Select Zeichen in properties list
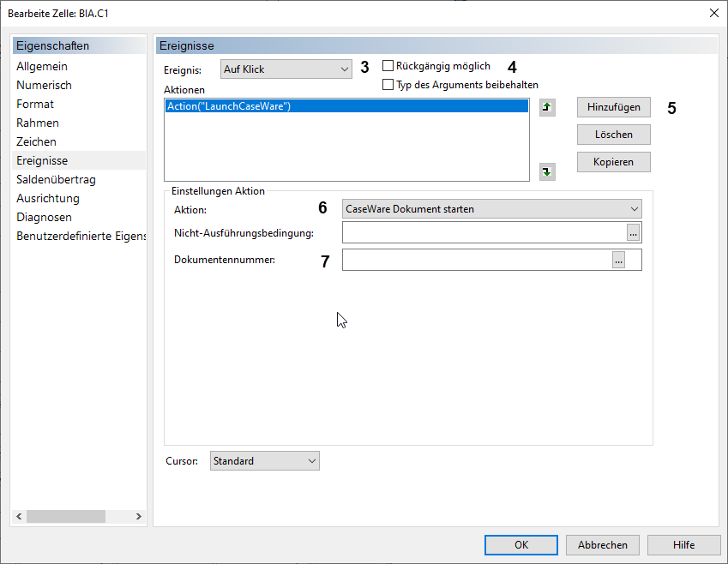Viewport: 728px width, 564px height. point(79,141)
